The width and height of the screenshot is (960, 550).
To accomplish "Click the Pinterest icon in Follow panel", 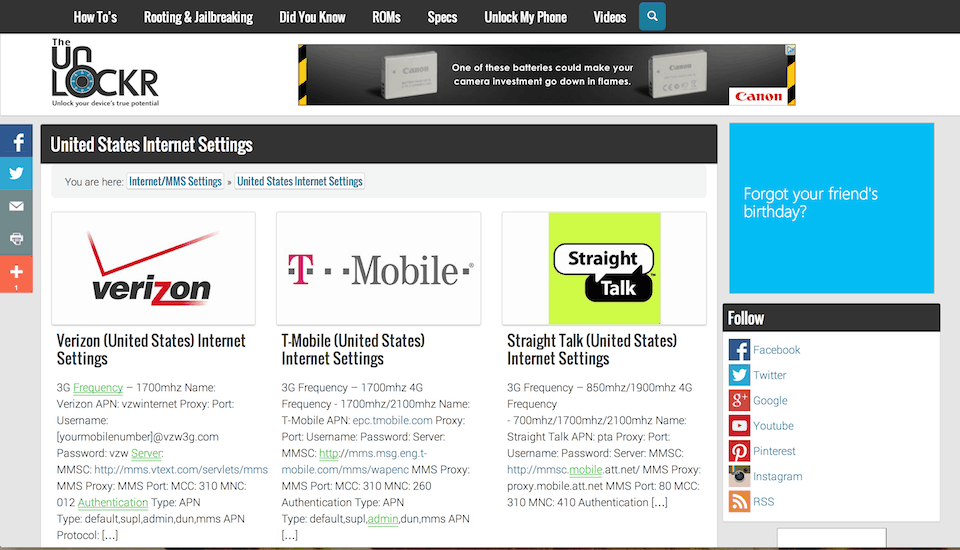I will [739, 451].
